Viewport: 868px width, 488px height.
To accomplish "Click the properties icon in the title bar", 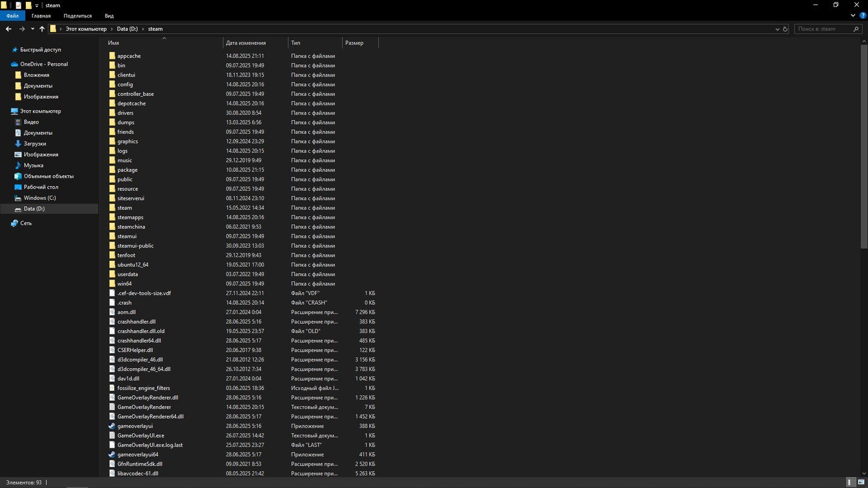I will tap(18, 5).
